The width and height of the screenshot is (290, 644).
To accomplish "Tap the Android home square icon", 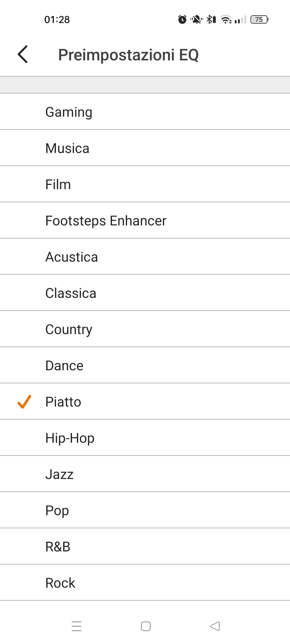I will (x=146, y=626).
